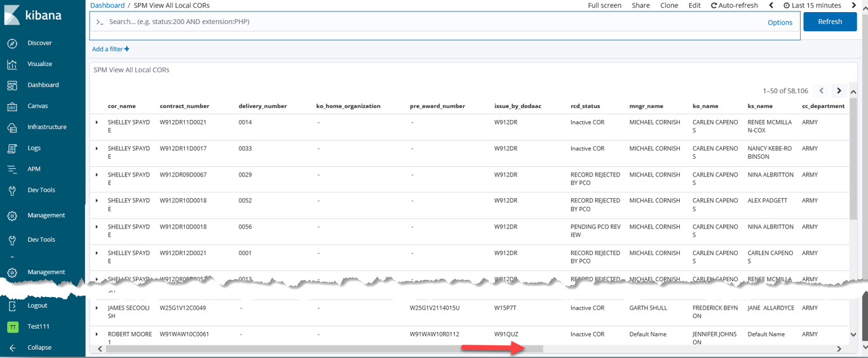
Task: Click the W91QUZ dodaac cell
Action: [x=506, y=334]
